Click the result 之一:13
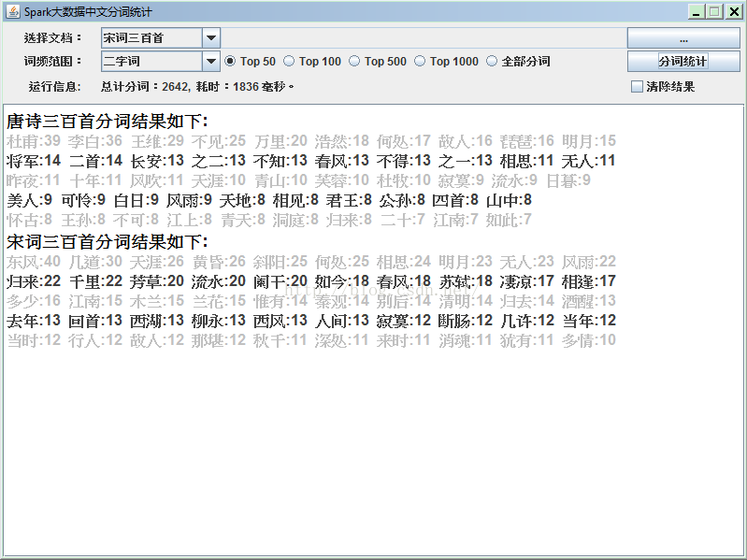 (x=466, y=161)
